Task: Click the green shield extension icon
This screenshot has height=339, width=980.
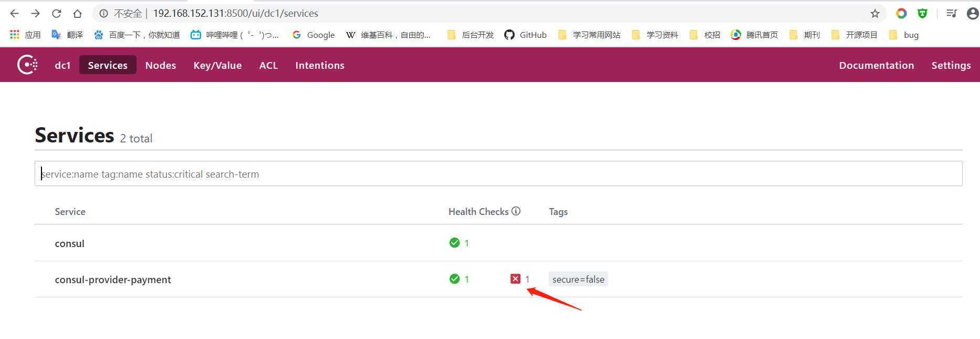Action: 922,13
